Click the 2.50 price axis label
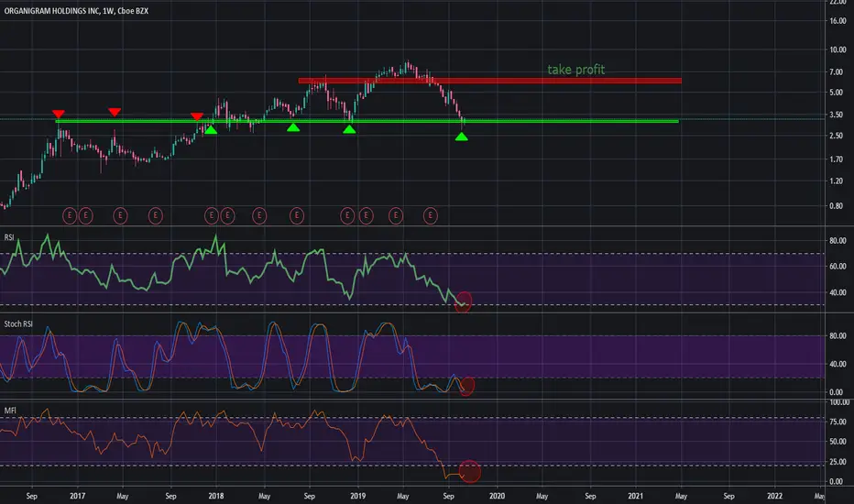The height and width of the screenshot is (504, 854). pos(836,136)
